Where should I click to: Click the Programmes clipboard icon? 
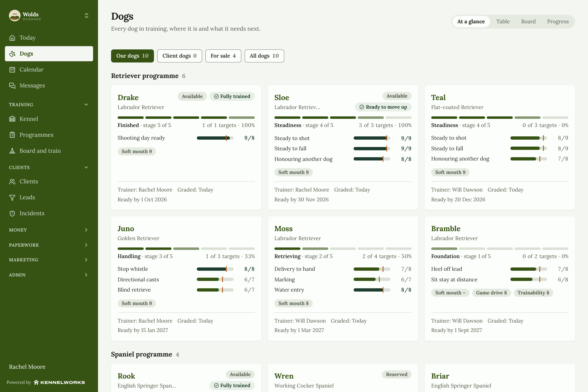(x=12, y=135)
